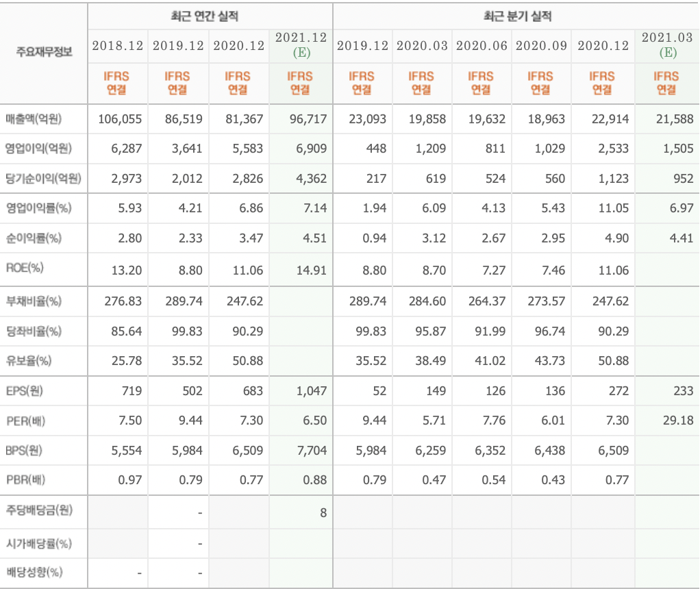Click the 주당배당금(원) row label
The height and width of the screenshot is (589, 700).
pyautogui.click(x=39, y=510)
